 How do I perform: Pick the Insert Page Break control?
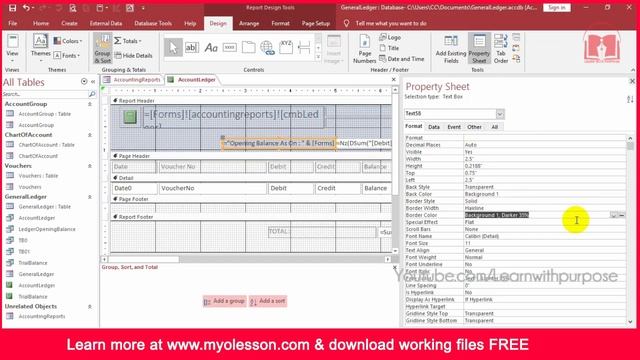pyautogui.click(x=304, y=48)
